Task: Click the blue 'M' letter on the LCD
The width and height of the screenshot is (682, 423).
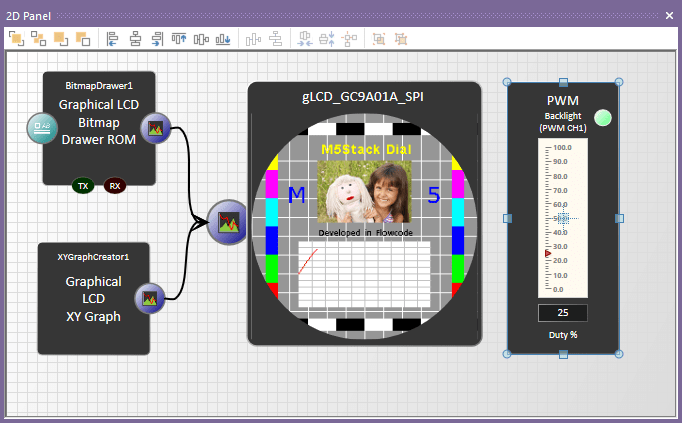Action: coord(297,195)
